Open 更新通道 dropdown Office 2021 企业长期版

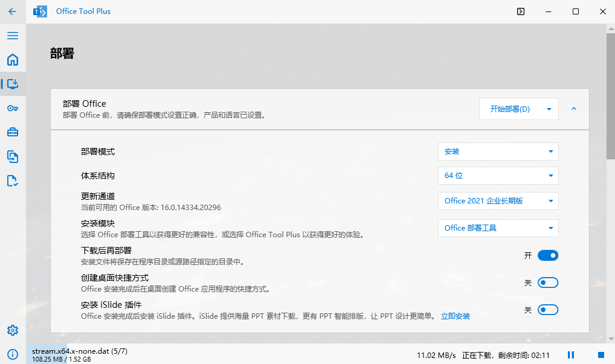pyautogui.click(x=498, y=201)
